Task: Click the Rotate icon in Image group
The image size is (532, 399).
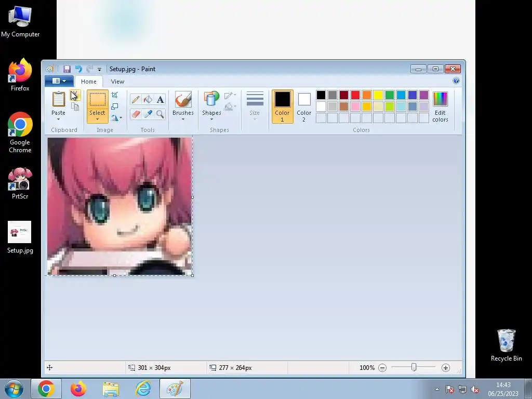Action: tap(115, 118)
